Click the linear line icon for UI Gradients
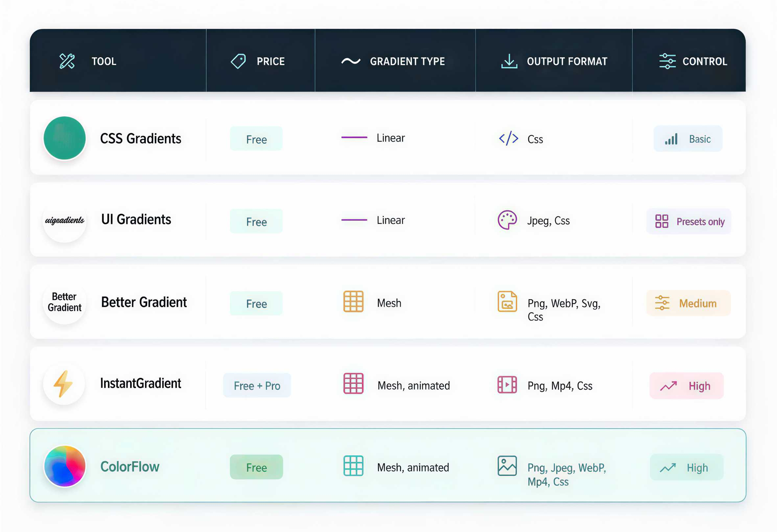The height and width of the screenshot is (532, 777). pyautogui.click(x=354, y=220)
